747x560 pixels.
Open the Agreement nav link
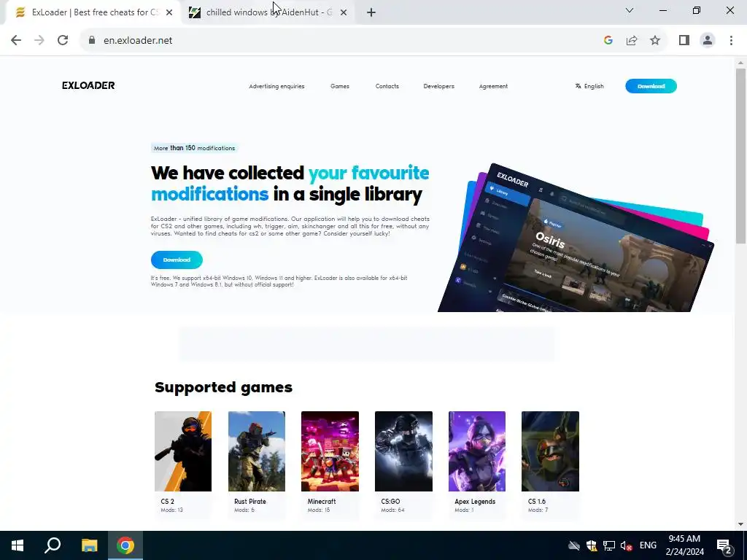tap(493, 86)
